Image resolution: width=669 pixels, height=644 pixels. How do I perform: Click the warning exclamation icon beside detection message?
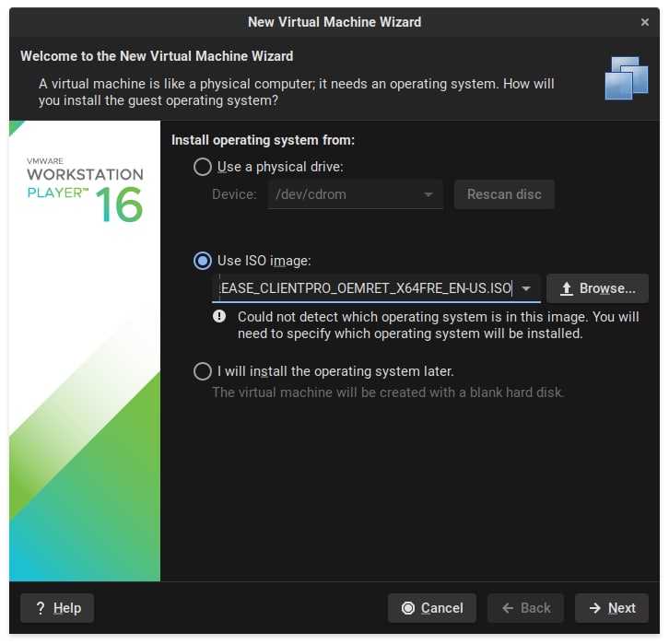pyautogui.click(x=219, y=316)
